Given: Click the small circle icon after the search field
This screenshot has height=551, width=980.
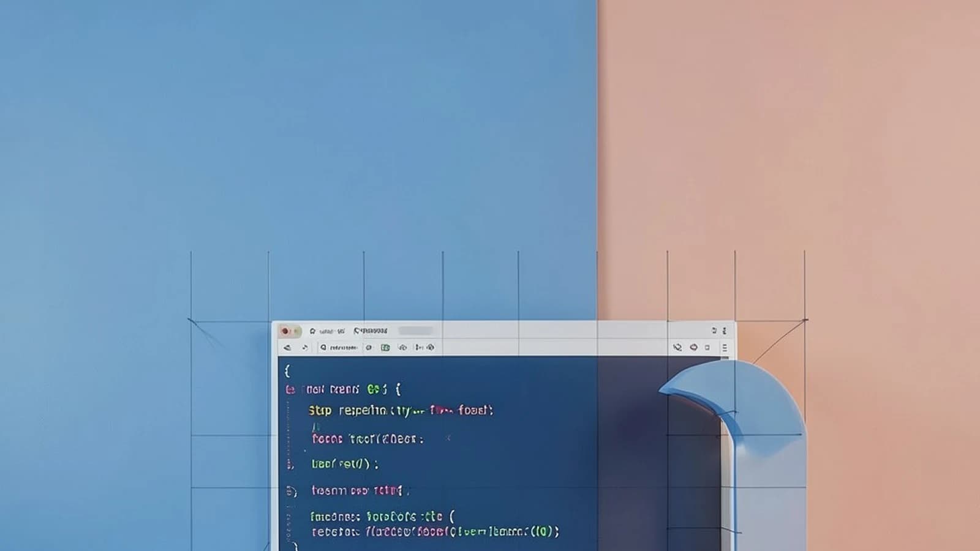Looking at the screenshot, I should coord(369,347).
